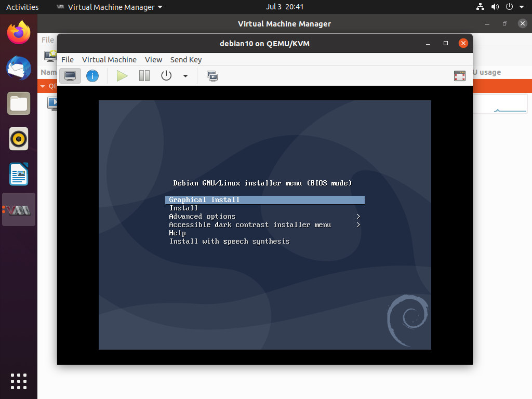Open the Send Key menu
This screenshot has height=399, width=532.
click(186, 59)
